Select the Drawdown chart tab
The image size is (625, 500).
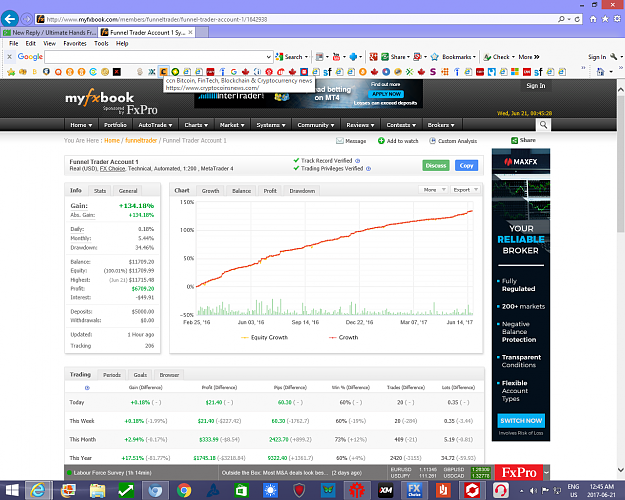pyautogui.click(x=302, y=191)
